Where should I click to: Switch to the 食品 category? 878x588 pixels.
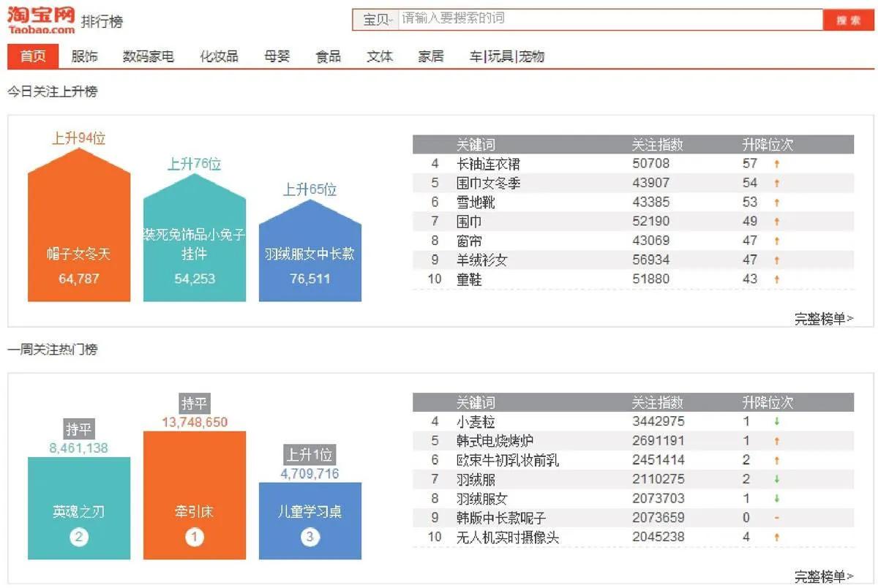pos(329,56)
